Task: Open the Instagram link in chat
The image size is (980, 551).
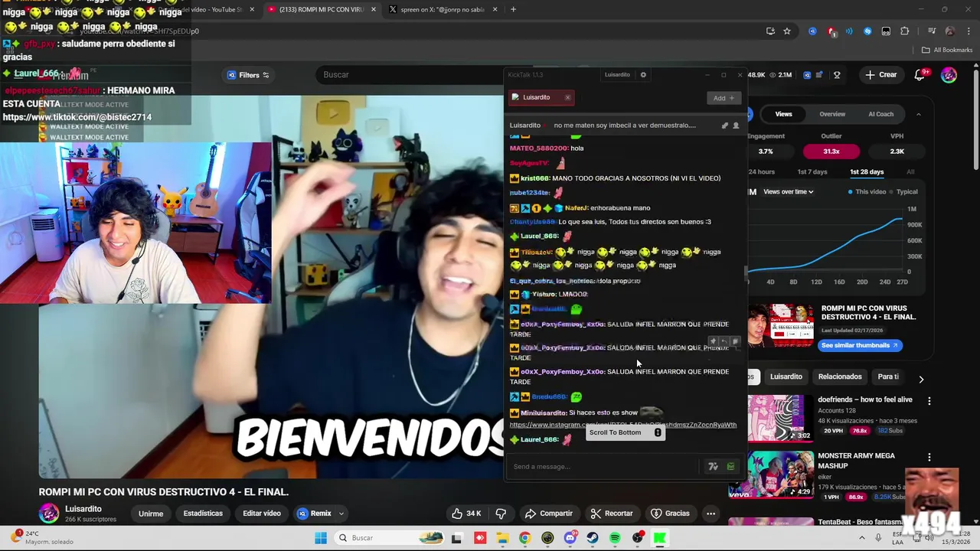Action: [623, 425]
